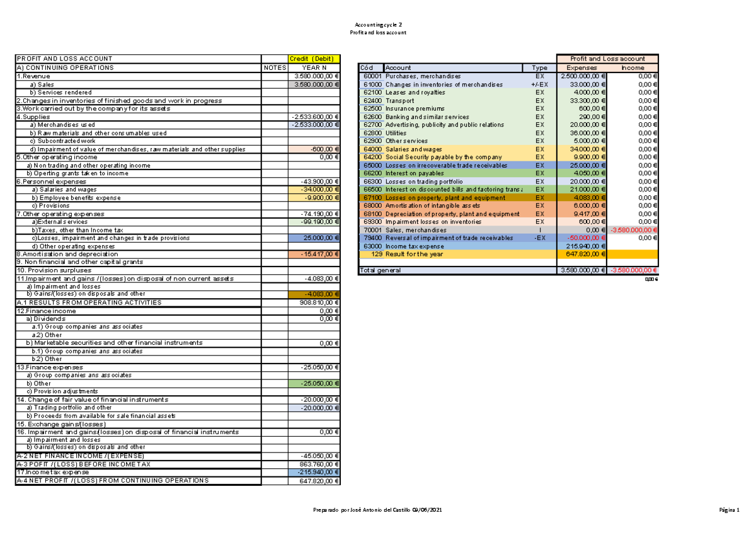The height and width of the screenshot is (535, 756).
Task: Select 'Amortisation of intangible assets' account name
Action: (x=432, y=205)
